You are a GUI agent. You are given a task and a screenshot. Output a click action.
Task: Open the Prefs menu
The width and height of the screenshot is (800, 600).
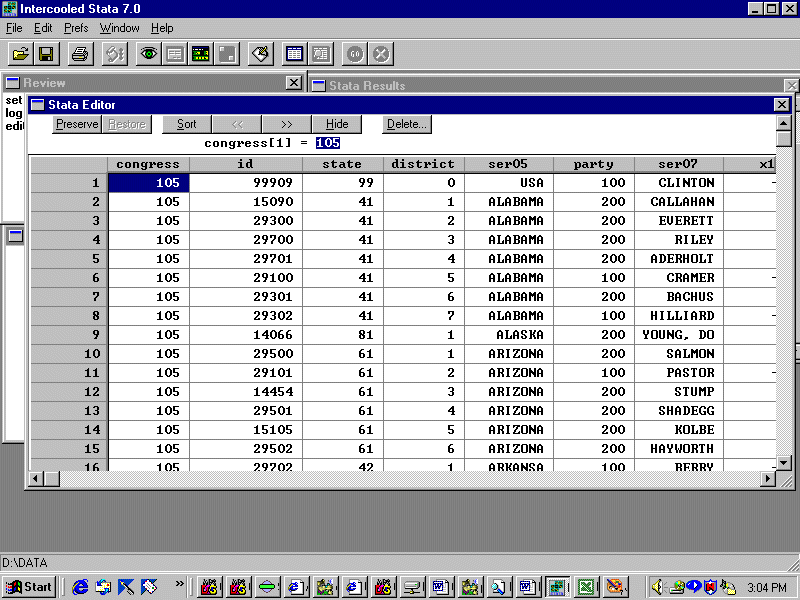tap(76, 28)
